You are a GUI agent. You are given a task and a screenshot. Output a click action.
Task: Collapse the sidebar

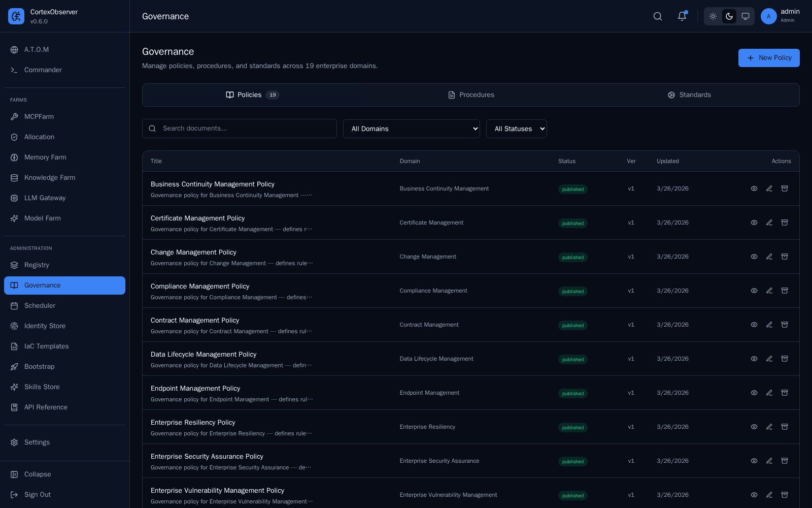coord(64,474)
